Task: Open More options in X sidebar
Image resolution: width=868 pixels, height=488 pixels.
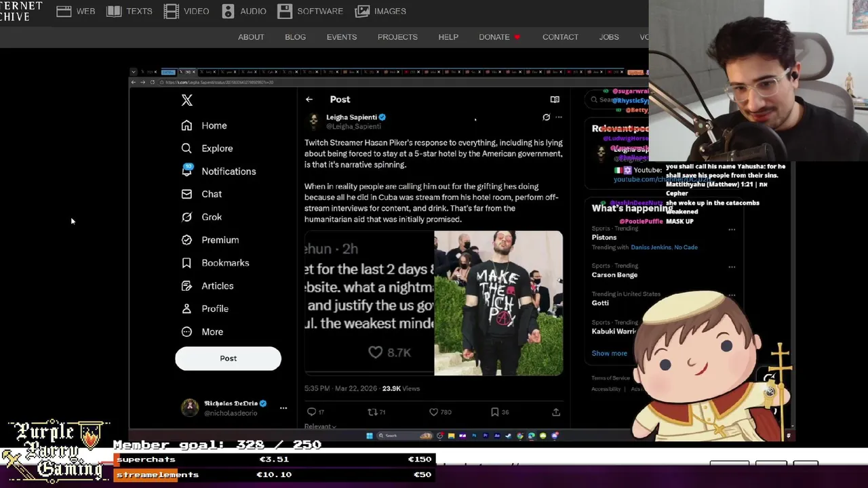Action: point(202,332)
